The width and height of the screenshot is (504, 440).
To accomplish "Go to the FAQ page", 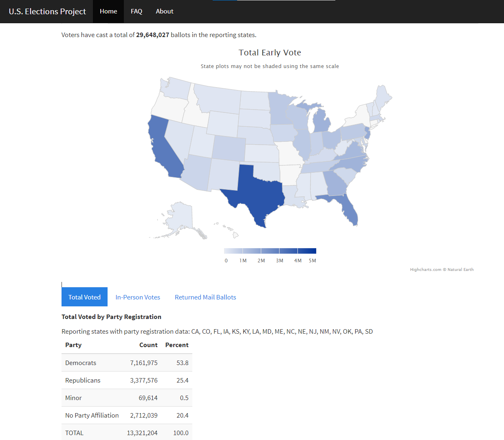I will [x=136, y=11].
